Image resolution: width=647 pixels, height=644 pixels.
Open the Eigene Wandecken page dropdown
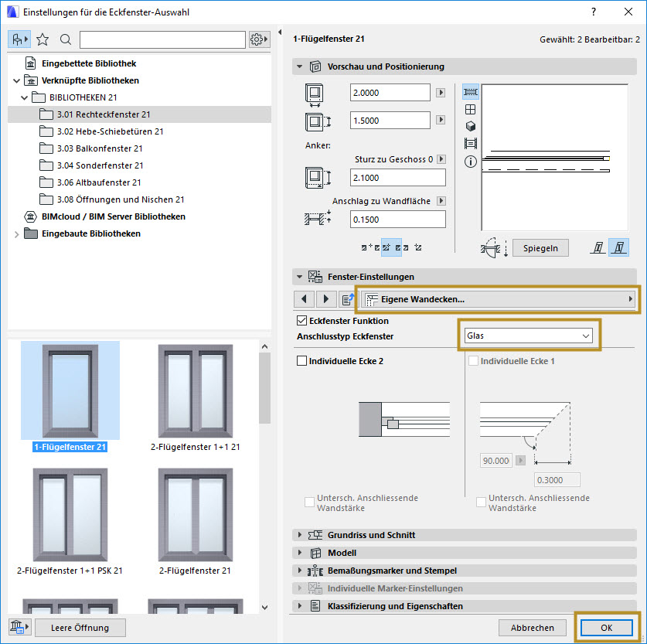click(x=499, y=299)
